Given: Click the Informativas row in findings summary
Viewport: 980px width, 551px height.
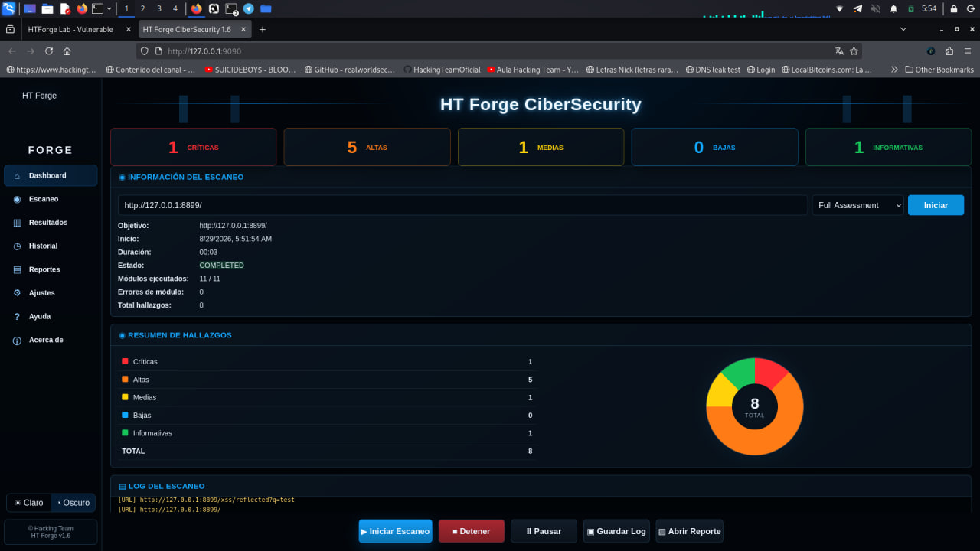Looking at the screenshot, I should [327, 433].
